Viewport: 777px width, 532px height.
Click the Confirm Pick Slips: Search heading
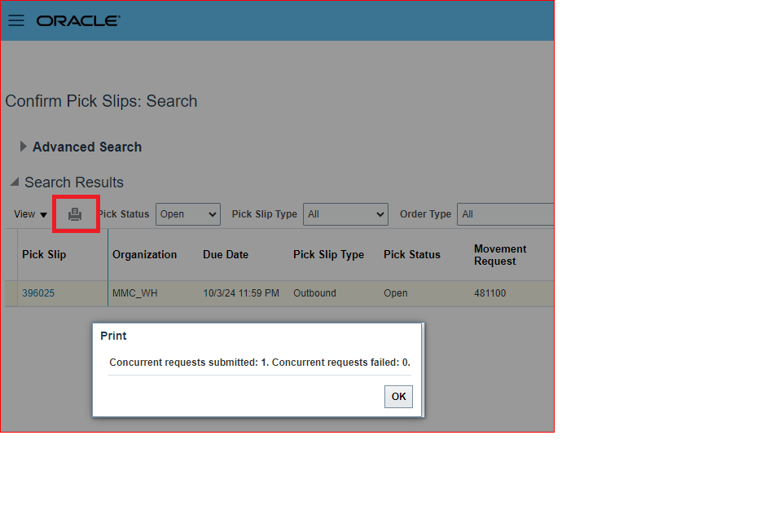coord(101,101)
